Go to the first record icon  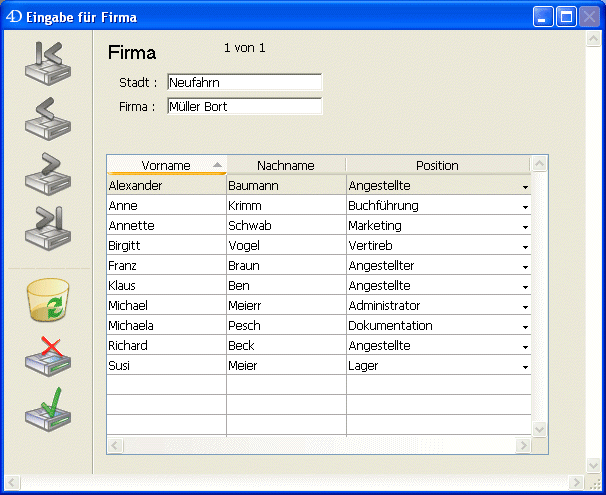coord(47,63)
